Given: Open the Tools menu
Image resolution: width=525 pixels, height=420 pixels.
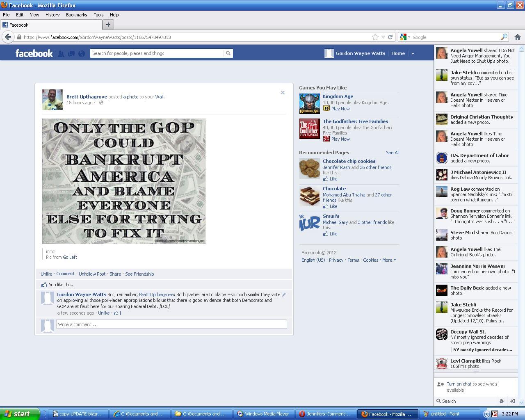Looking at the screenshot, I should (x=98, y=15).
